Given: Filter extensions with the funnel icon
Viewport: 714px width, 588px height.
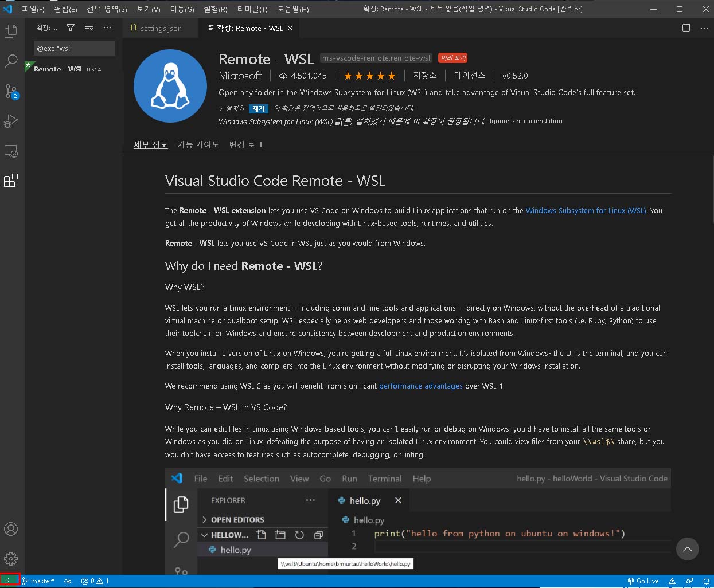Looking at the screenshot, I should pos(71,28).
